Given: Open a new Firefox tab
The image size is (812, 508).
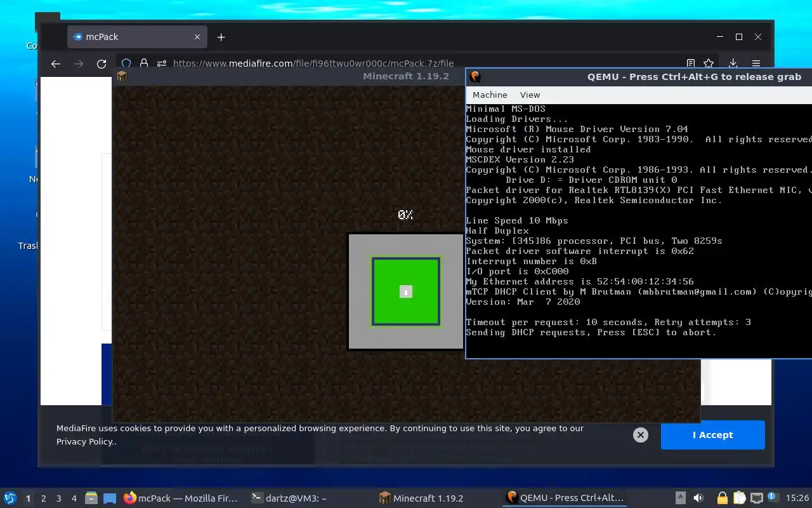Looking at the screenshot, I should tap(221, 37).
